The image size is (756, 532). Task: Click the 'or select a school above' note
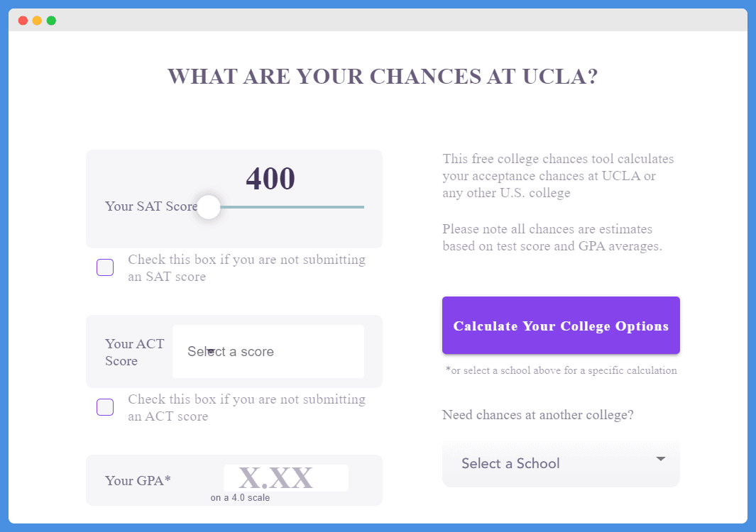pos(561,370)
